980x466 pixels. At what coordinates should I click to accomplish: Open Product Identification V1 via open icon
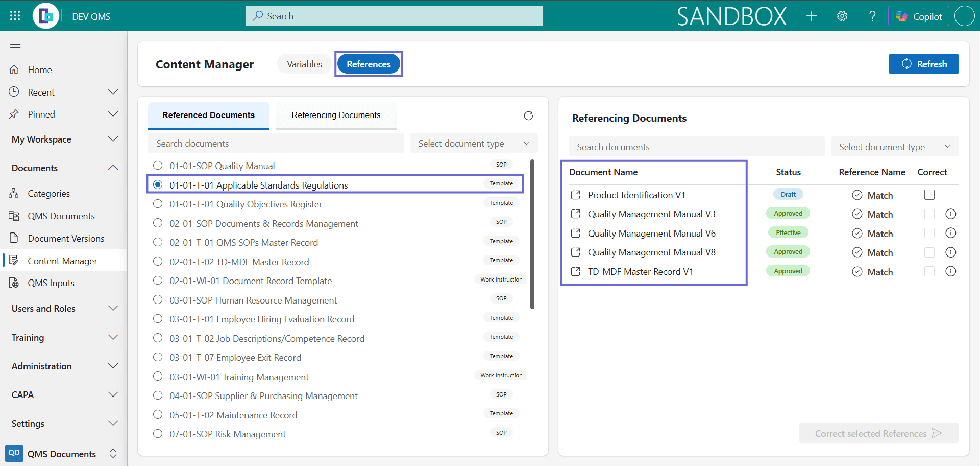[576, 195]
